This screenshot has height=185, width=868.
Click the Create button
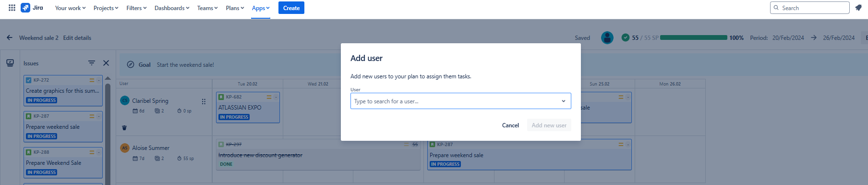(291, 8)
